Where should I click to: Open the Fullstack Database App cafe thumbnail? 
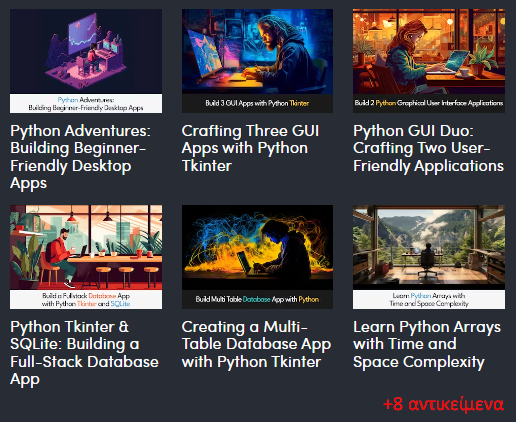coord(86,257)
